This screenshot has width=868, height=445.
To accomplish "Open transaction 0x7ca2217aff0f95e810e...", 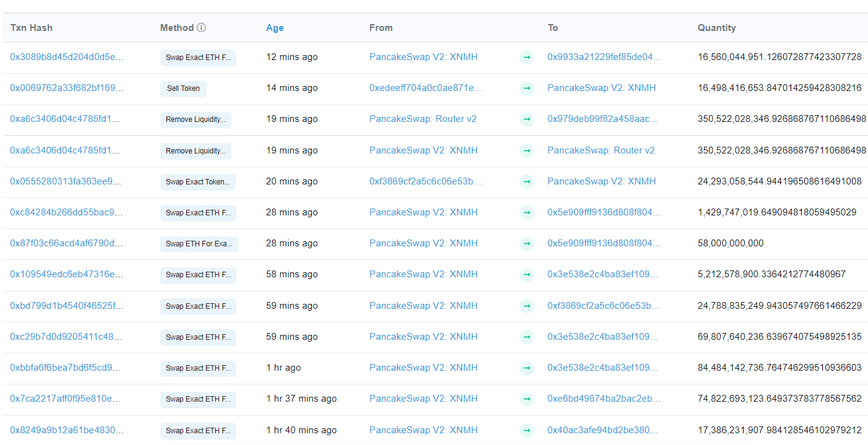I will tap(67, 399).
